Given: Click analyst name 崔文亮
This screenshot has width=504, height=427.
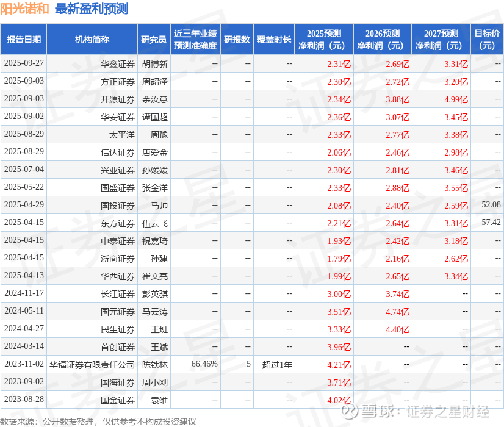Looking at the screenshot, I should tap(155, 276).
